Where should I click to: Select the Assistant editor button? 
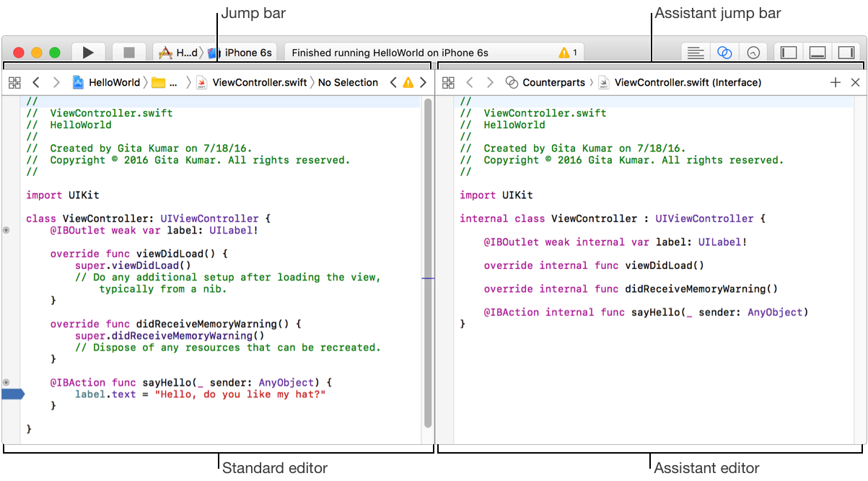tap(724, 53)
